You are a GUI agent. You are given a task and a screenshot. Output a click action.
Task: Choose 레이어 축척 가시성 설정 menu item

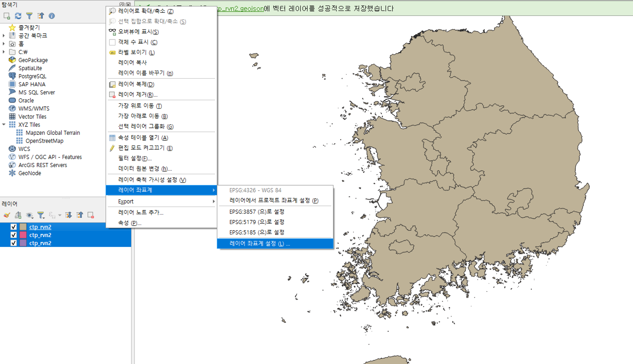click(161, 180)
